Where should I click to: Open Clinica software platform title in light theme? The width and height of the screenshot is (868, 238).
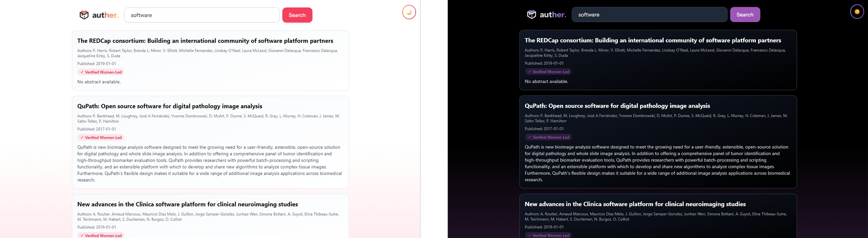187,204
